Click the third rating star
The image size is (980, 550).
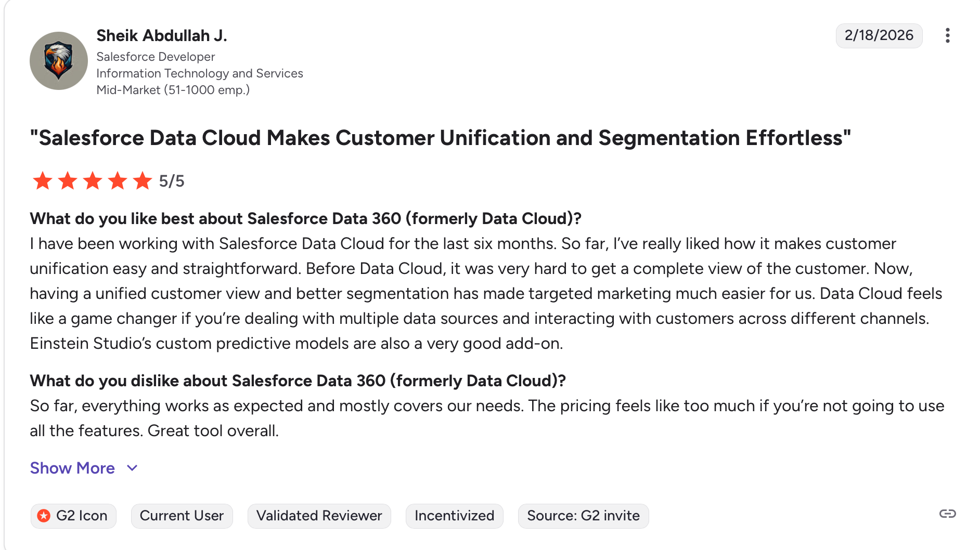coord(93,181)
